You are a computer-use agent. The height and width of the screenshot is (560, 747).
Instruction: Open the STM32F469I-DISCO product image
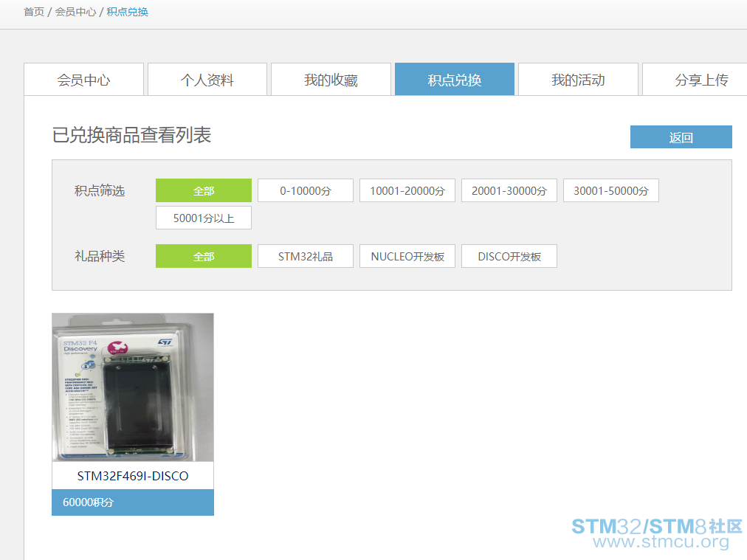pos(133,387)
